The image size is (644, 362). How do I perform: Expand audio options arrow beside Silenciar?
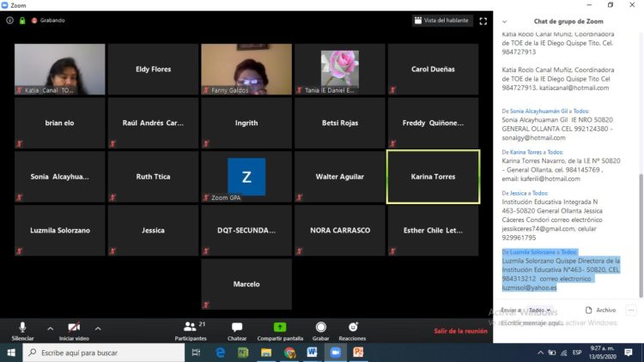tap(50, 328)
